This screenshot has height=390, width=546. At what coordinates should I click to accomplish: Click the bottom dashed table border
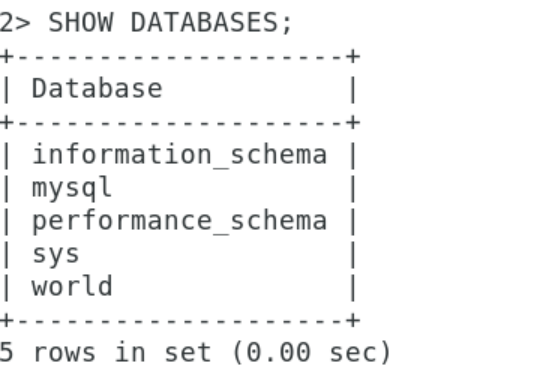pos(180,320)
